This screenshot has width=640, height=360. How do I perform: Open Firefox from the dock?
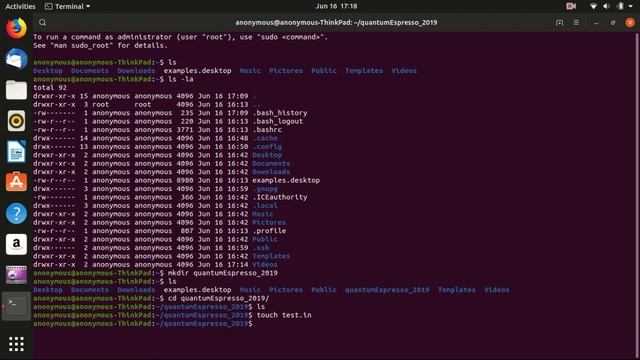point(16,28)
